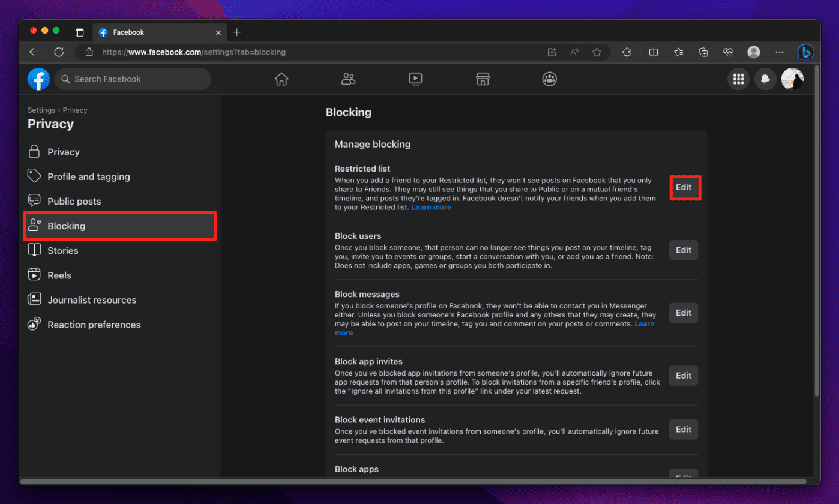Click the Search Facebook input field

coord(138,79)
